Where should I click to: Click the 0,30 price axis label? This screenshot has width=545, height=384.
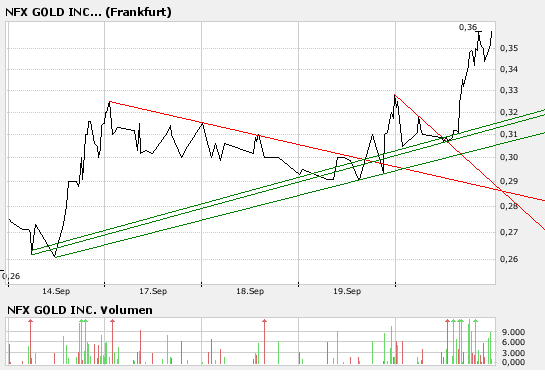[509, 157]
